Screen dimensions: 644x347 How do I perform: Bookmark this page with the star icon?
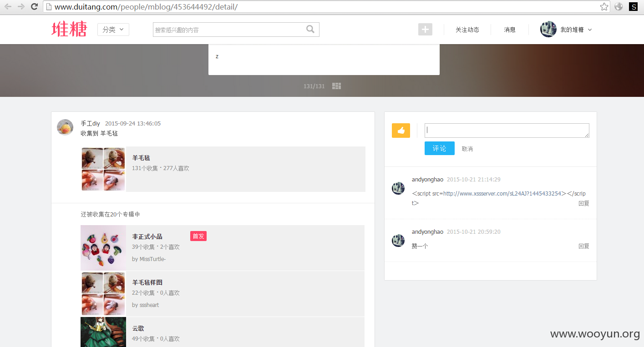[x=604, y=6]
